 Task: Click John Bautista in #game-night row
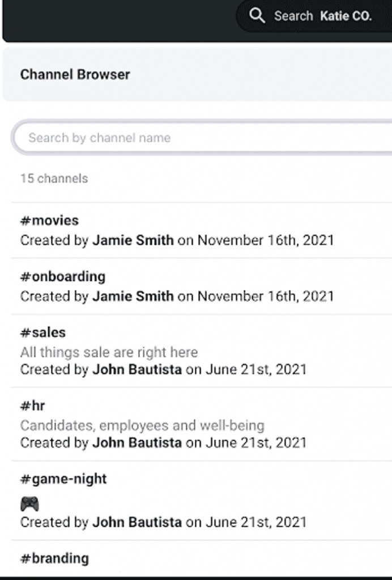[137, 522]
